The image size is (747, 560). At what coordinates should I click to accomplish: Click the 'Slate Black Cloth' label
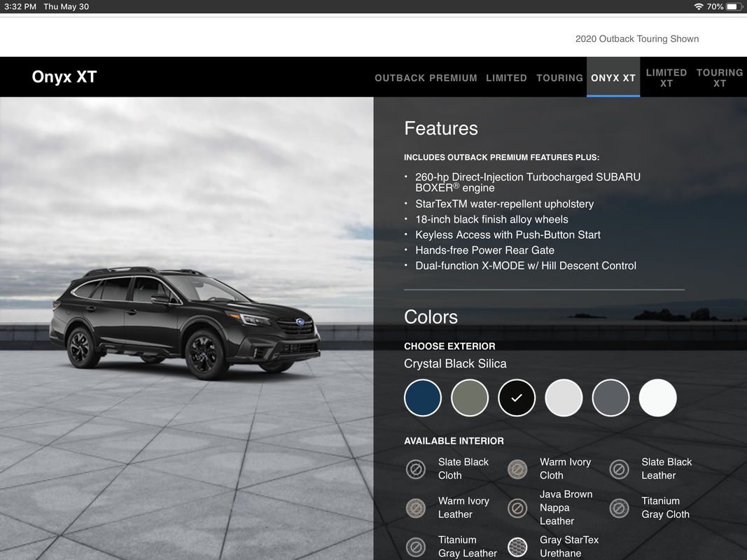pos(463,468)
